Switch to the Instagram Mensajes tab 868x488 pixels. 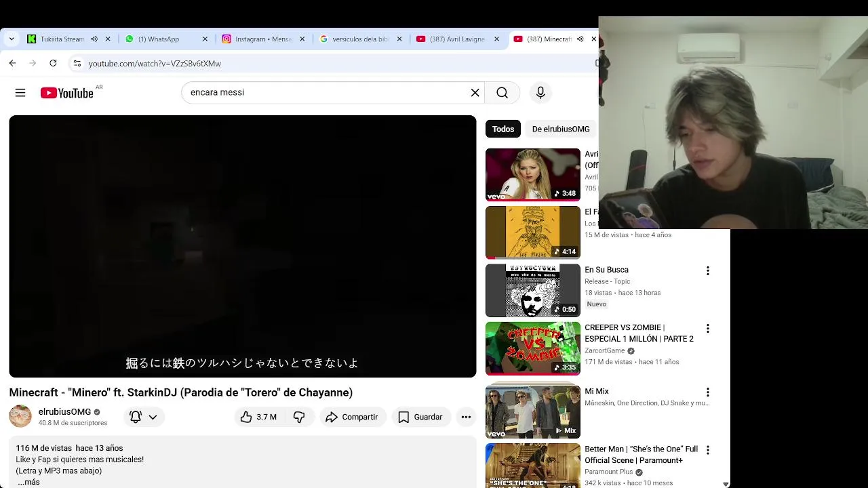(x=263, y=39)
